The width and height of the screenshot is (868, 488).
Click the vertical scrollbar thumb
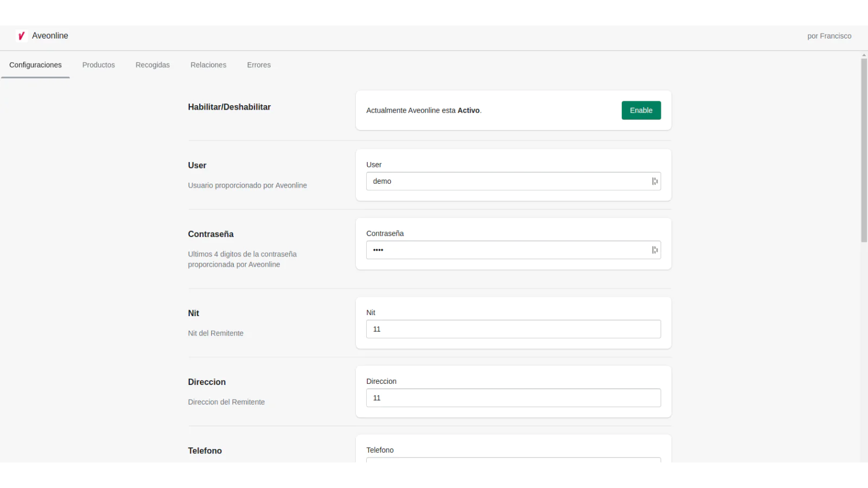pos(864,150)
